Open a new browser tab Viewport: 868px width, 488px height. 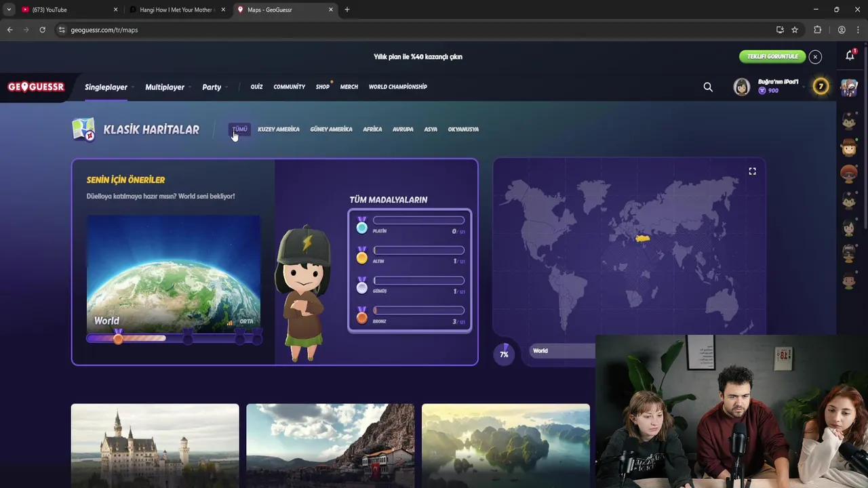pyautogui.click(x=347, y=9)
